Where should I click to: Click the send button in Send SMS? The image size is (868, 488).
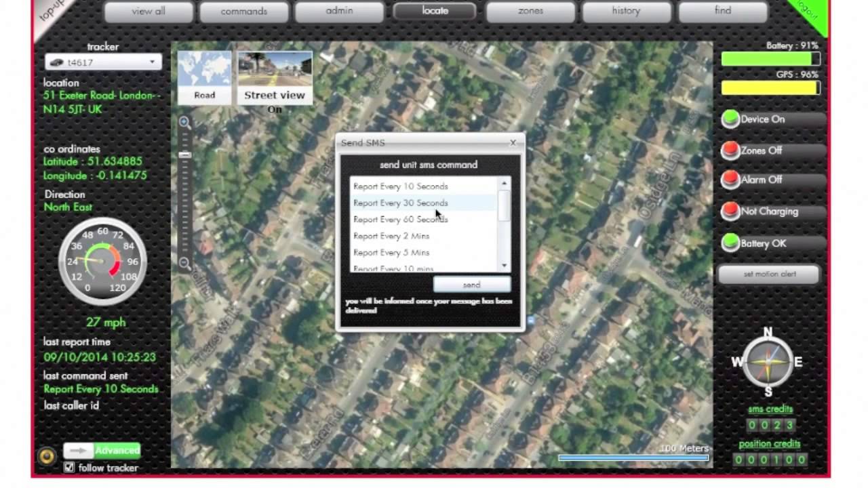472,285
